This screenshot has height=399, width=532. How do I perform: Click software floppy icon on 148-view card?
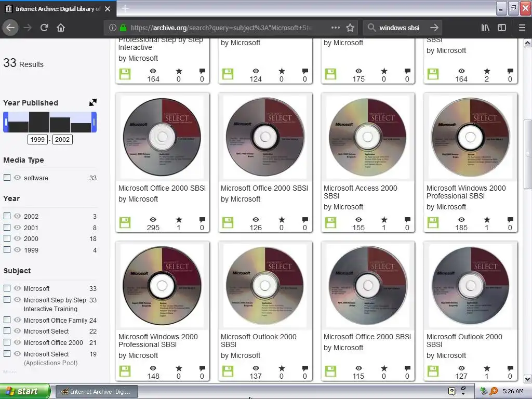click(x=125, y=371)
